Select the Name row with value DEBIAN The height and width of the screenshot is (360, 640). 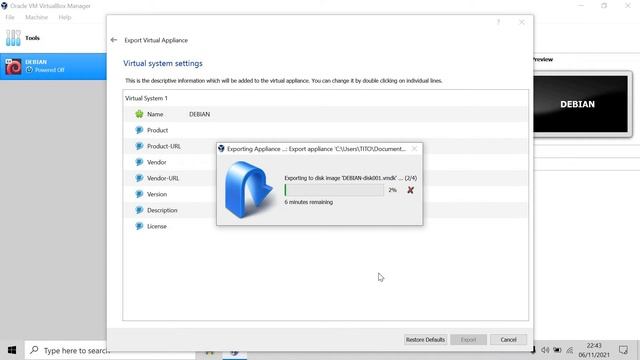coord(325,114)
